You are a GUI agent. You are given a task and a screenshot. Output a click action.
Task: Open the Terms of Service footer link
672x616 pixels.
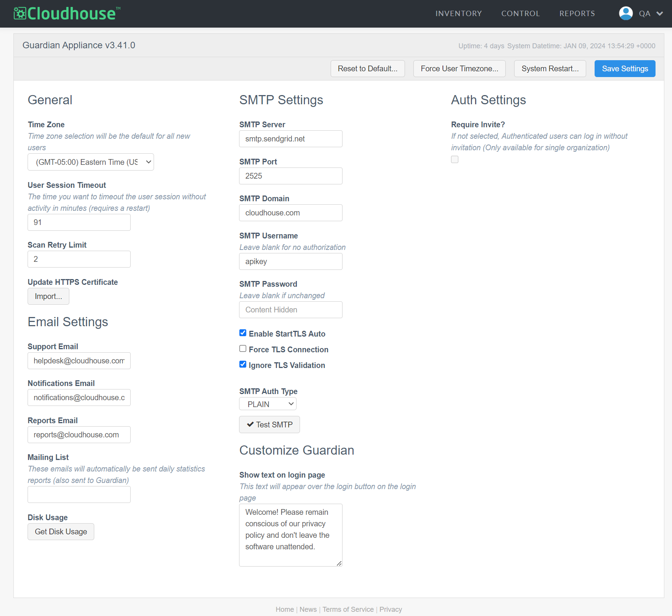[348, 609]
